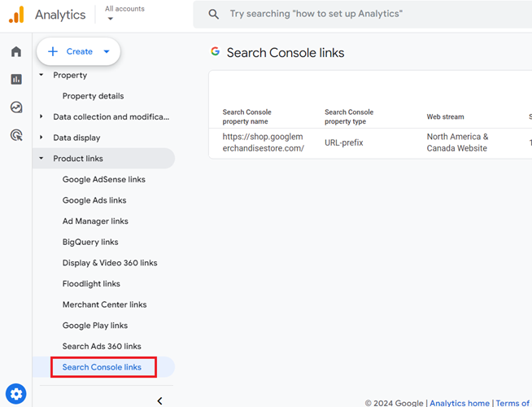This screenshot has width=532, height=407.
Task: Click the 2024 Google copyright text
Action: click(394, 403)
